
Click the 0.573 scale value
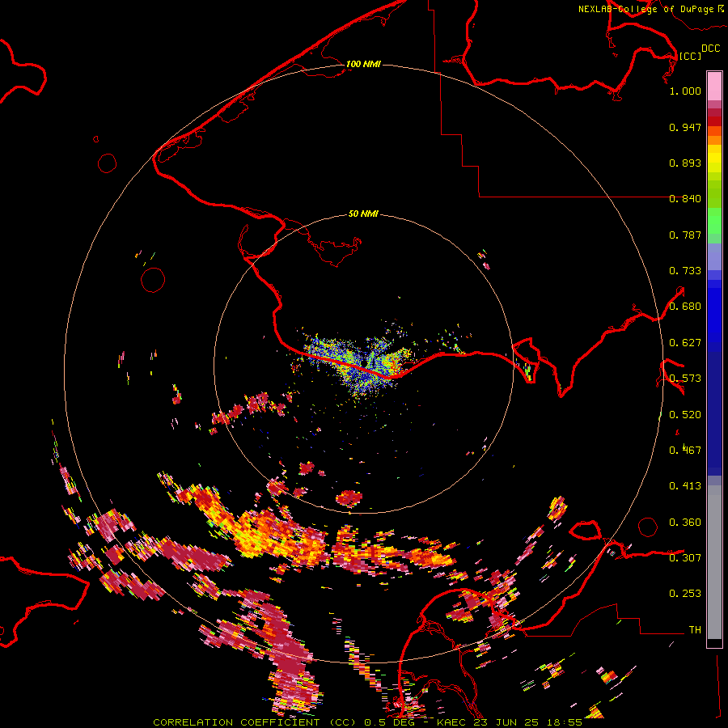point(685,379)
